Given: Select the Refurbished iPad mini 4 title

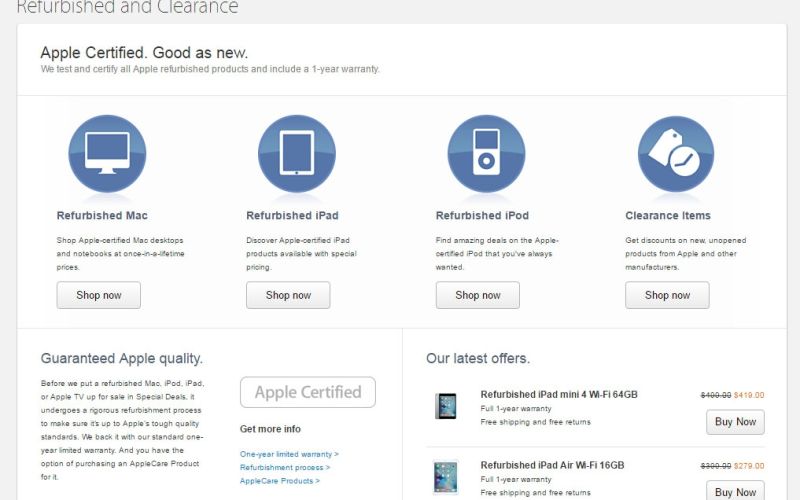Looking at the screenshot, I should pos(558,394).
